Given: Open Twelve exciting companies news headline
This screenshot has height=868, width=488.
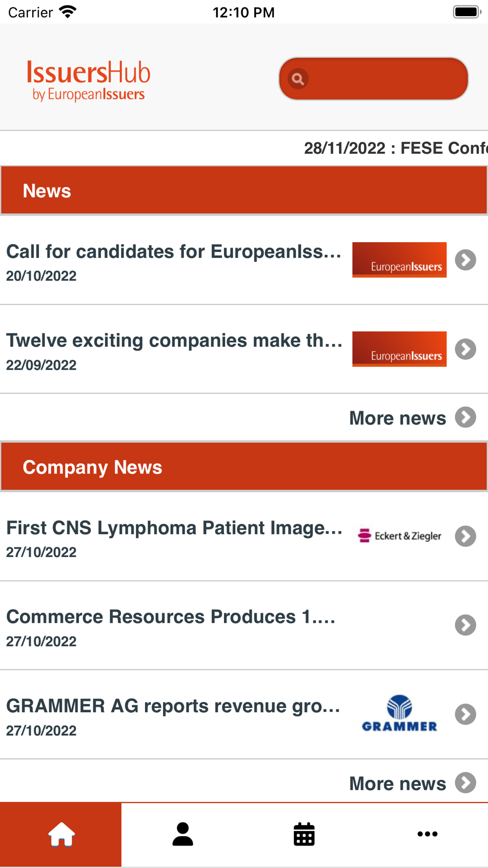Looking at the screenshot, I should (174, 340).
